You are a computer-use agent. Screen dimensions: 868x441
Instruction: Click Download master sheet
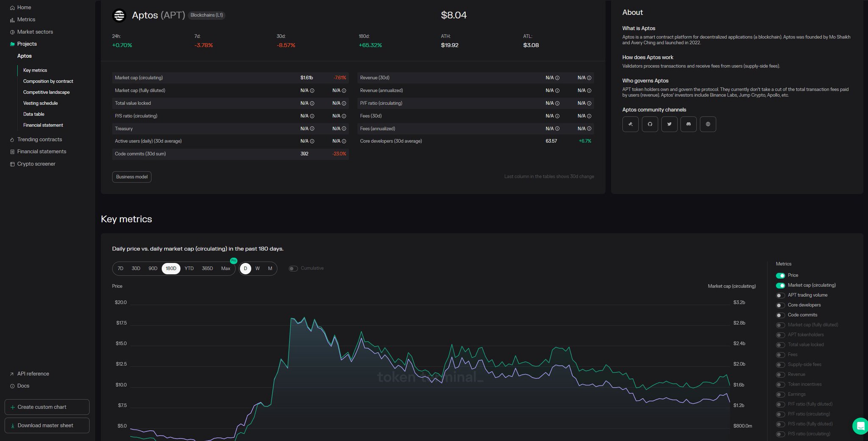pos(47,426)
